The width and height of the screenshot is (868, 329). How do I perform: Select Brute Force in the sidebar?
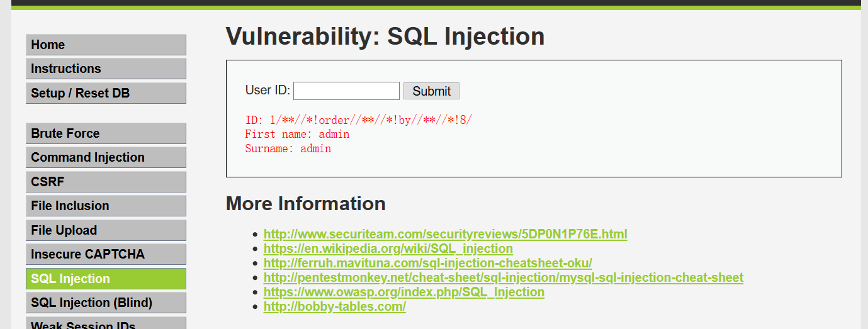106,133
